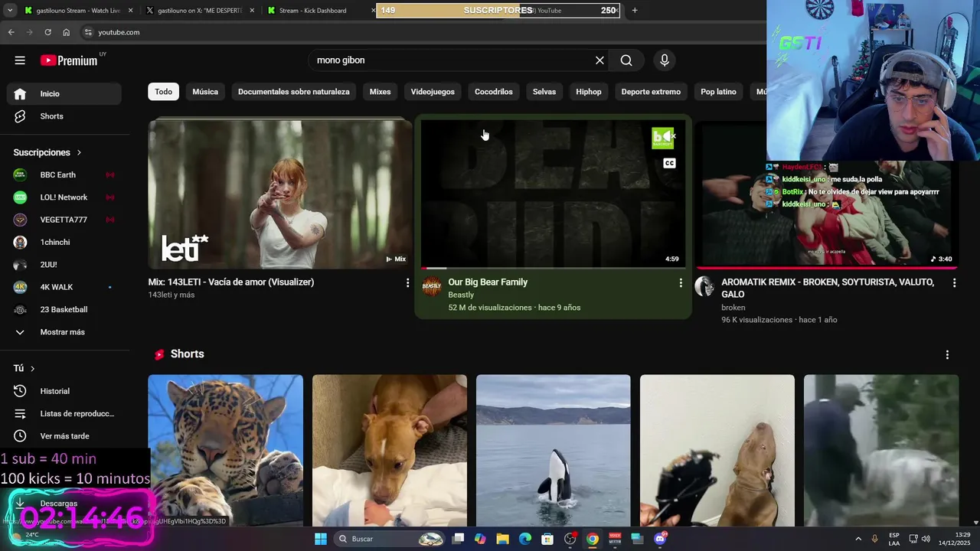
Task: Select Documentales sobre naturaleza chip
Action: (294, 92)
